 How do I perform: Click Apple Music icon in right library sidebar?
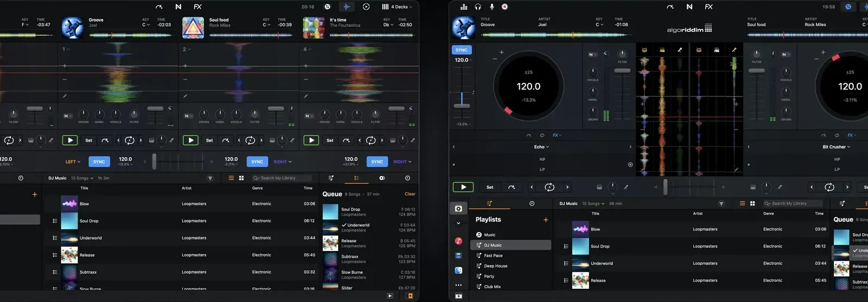[458, 241]
